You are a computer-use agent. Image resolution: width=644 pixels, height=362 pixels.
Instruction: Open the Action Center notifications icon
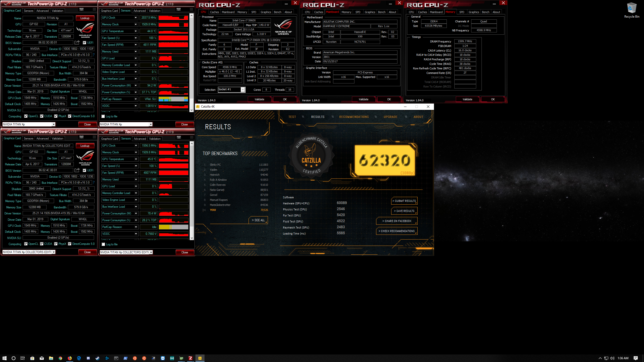tap(636, 358)
